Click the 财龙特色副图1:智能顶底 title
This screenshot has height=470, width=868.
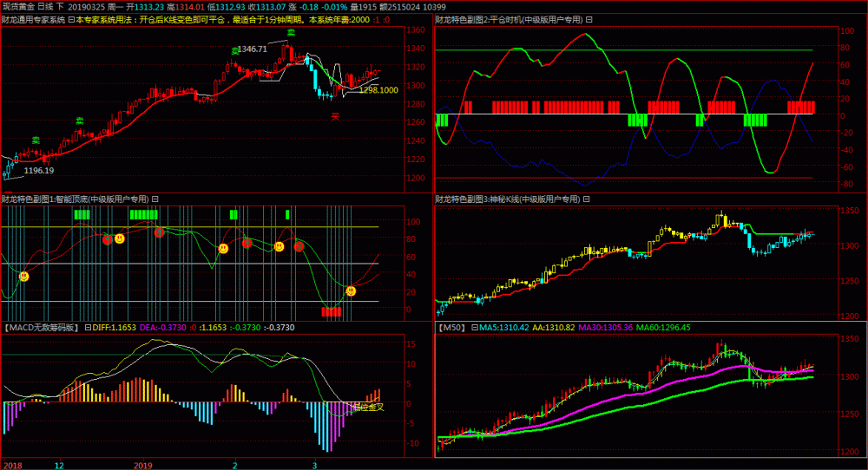click(x=76, y=199)
